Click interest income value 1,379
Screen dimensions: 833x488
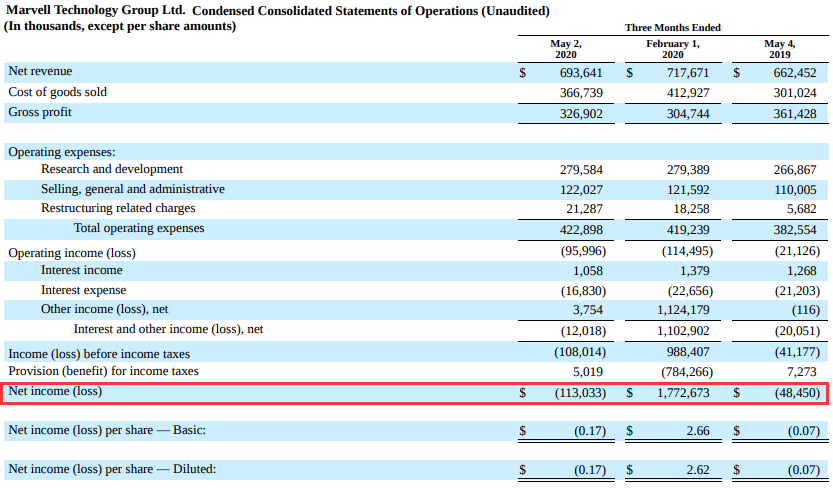tap(694, 271)
